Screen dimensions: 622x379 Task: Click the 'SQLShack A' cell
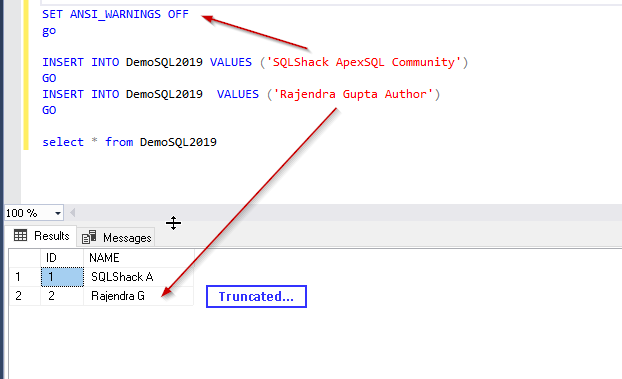tap(138, 277)
